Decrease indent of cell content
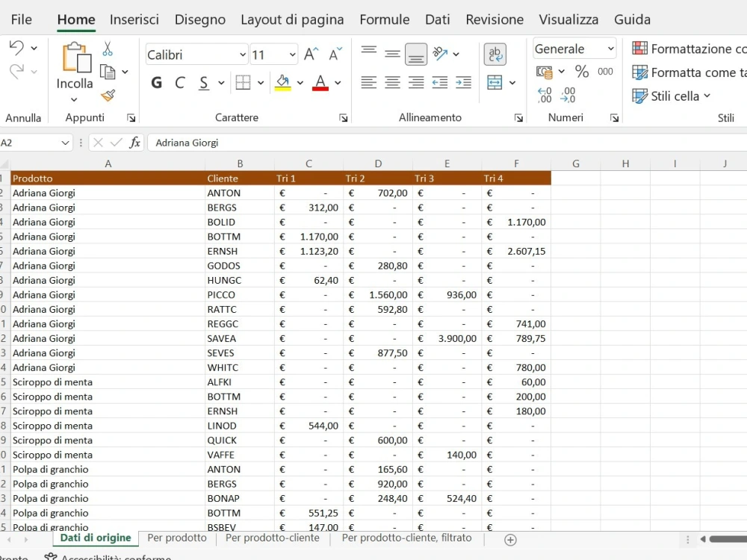 (440, 82)
